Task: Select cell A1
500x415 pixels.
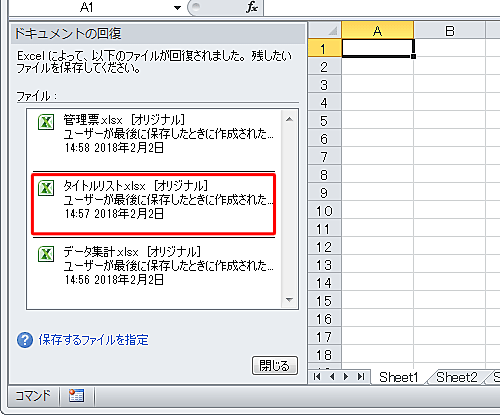Action: pos(378,48)
